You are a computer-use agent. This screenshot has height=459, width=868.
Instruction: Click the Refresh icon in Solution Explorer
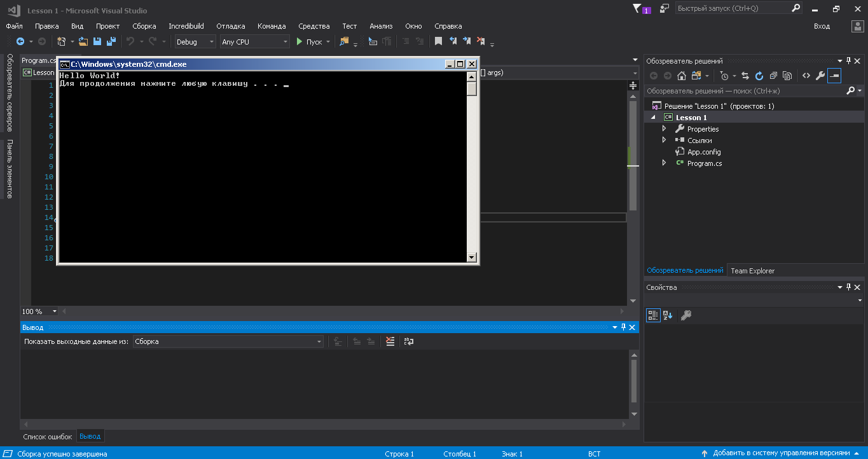click(759, 76)
